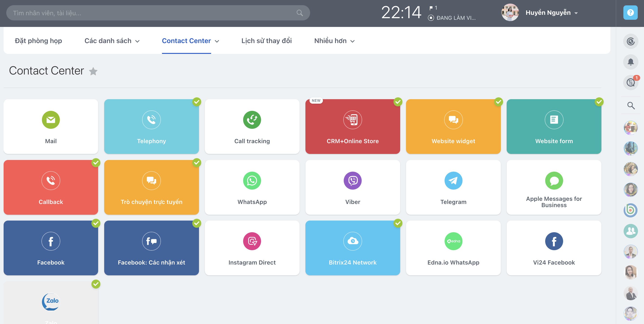Click the working day status toggle

[431, 18]
